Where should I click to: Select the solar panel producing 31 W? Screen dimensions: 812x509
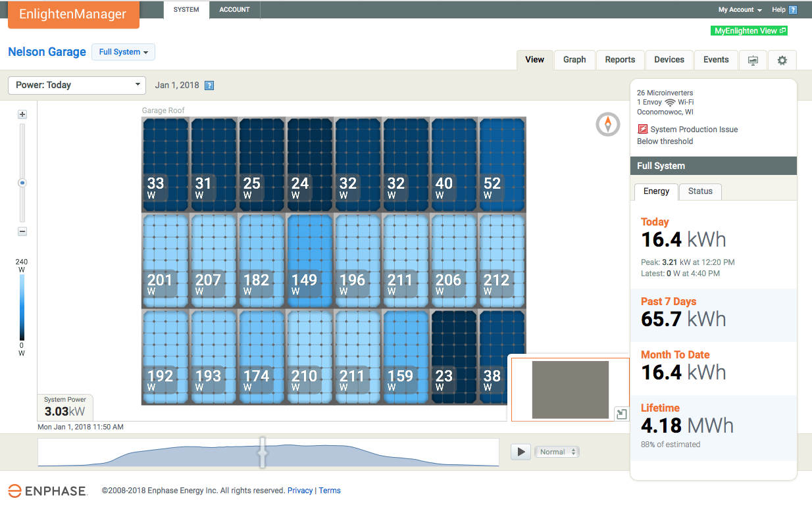click(x=213, y=164)
